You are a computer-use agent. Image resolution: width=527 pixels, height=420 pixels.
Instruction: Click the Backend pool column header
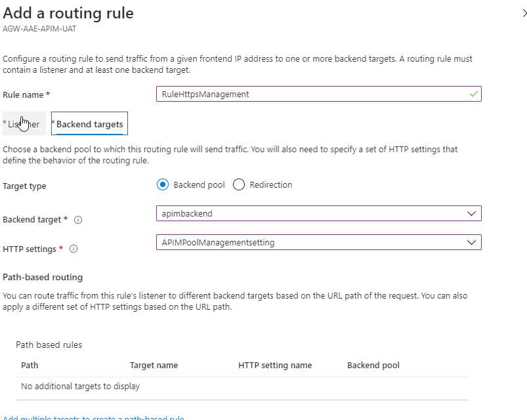373,365
